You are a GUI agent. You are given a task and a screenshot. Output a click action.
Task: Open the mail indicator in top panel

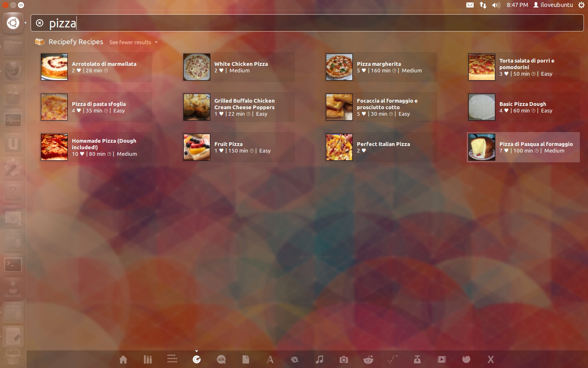click(470, 5)
